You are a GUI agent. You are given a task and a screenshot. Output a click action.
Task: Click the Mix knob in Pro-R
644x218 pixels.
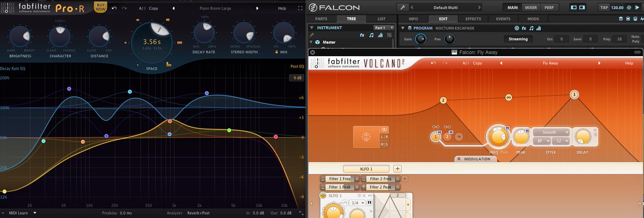tap(284, 33)
